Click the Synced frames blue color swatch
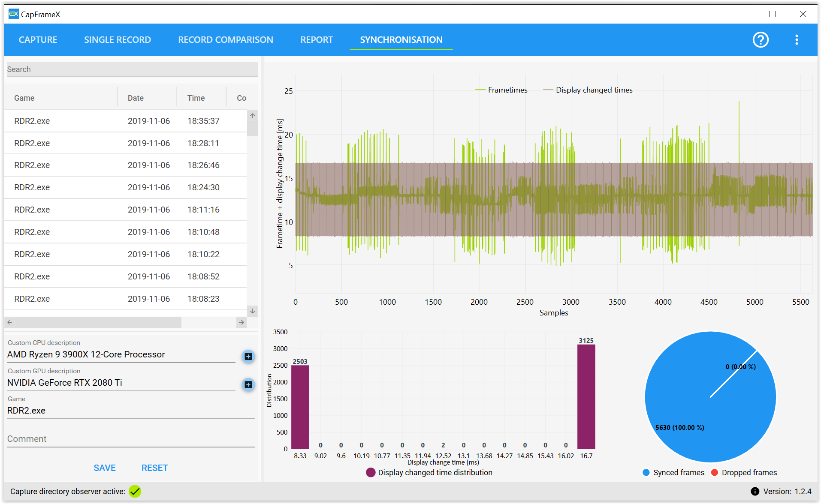 [x=646, y=472]
